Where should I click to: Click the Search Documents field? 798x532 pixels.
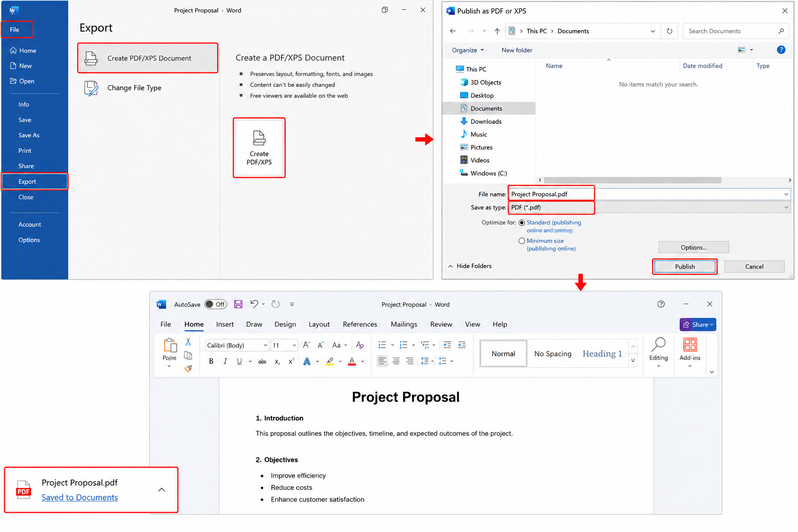point(736,31)
